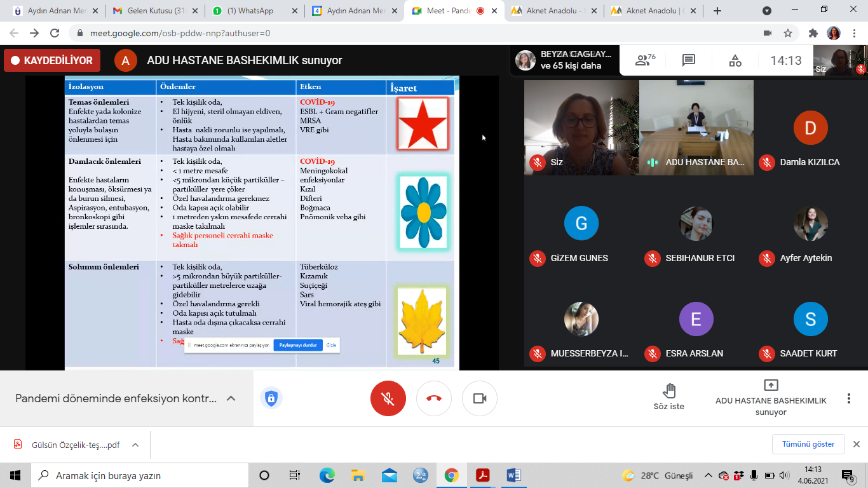Screen dimensions: 868x488
Task: Click the Tümünü göster button
Action: (808, 444)
